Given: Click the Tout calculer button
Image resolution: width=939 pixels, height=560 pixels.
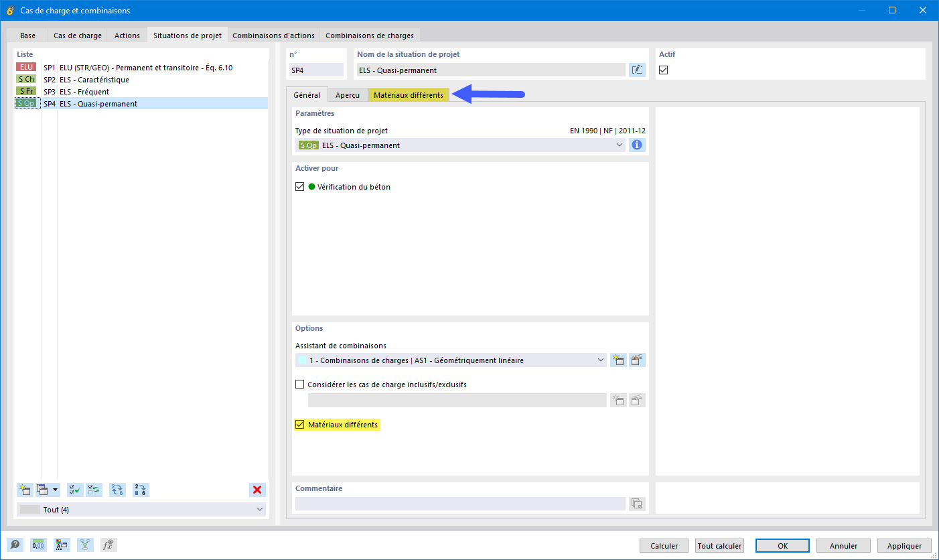Looking at the screenshot, I should point(719,545).
